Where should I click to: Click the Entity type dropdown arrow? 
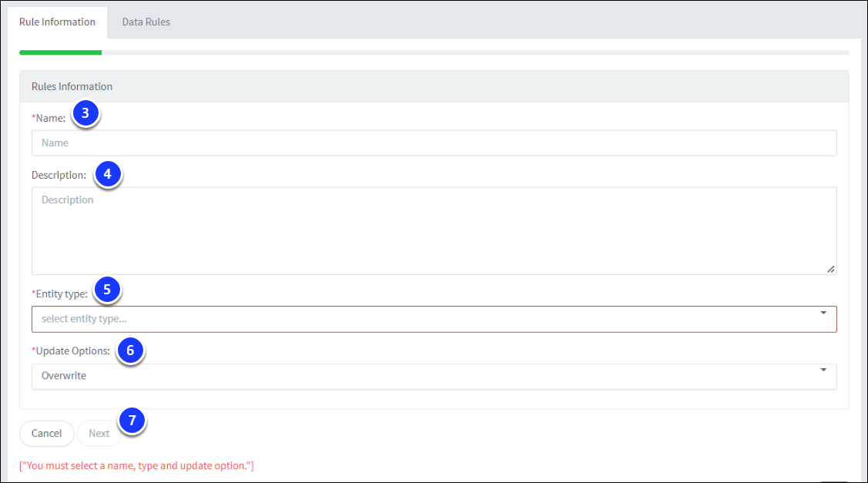pyautogui.click(x=823, y=314)
